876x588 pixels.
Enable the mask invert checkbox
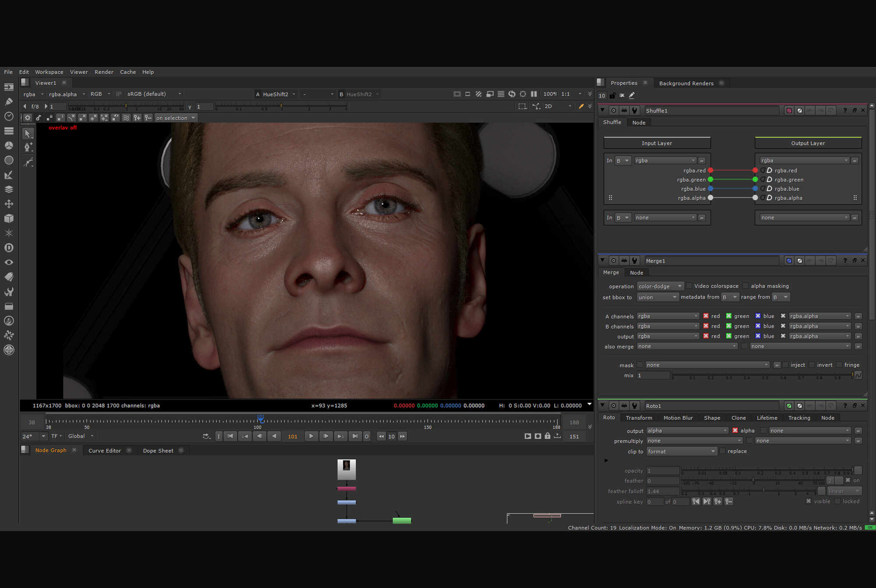pyautogui.click(x=812, y=365)
